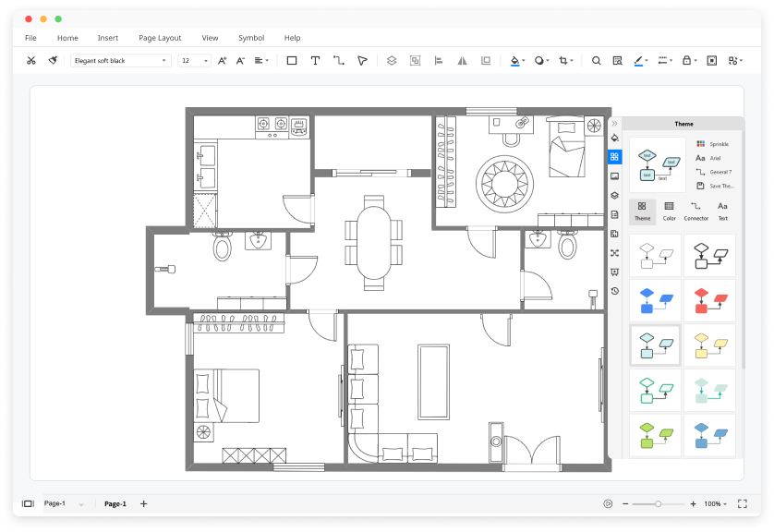Switch to the Connector tab in Theme panel
This screenshot has height=532, width=774.
tap(695, 212)
